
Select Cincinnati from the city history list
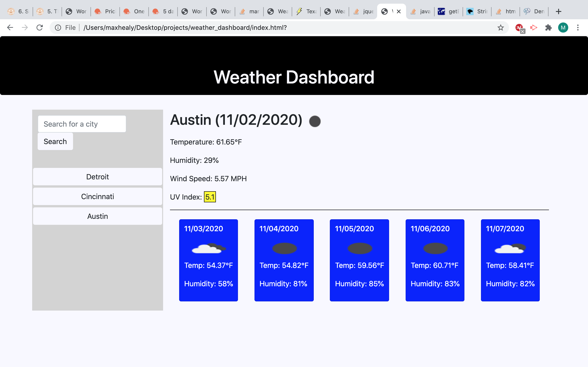[x=97, y=196]
